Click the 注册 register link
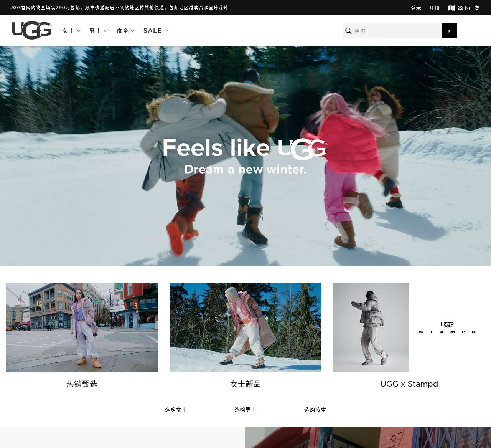Image resolution: width=491 pixels, height=448 pixels. [x=434, y=8]
